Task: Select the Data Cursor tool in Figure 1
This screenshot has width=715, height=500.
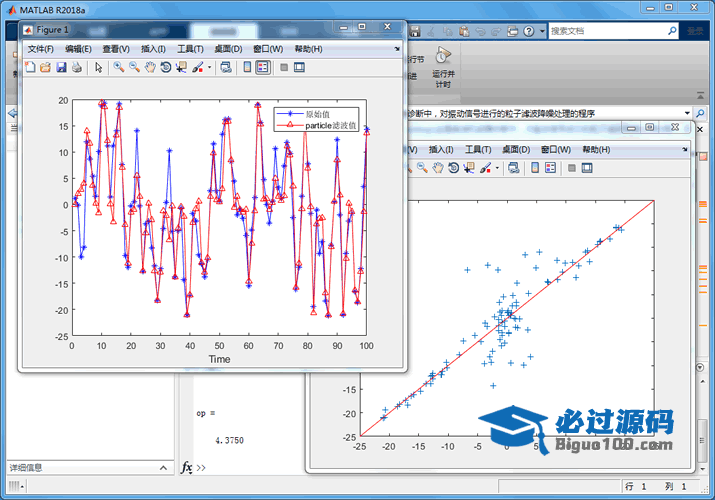Action: coord(181,68)
